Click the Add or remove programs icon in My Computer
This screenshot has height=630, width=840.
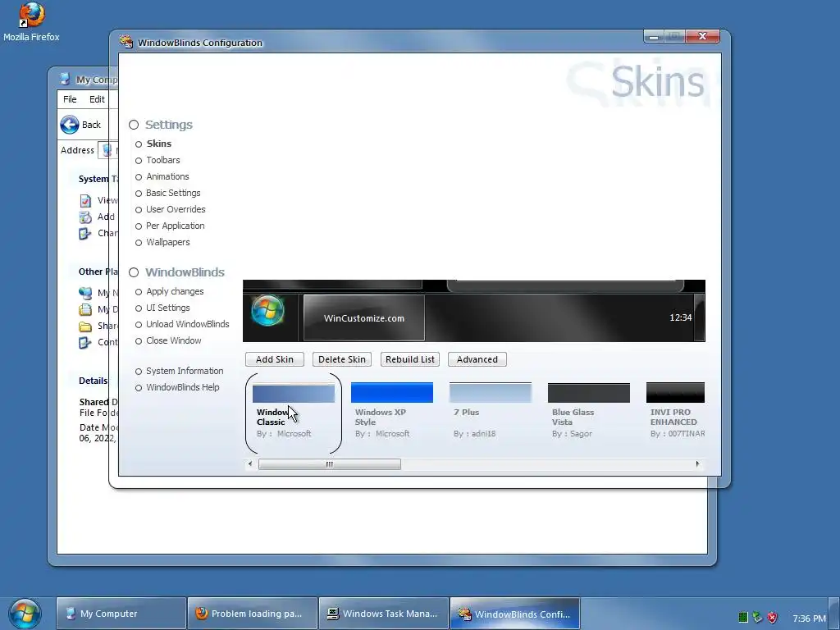(85, 217)
